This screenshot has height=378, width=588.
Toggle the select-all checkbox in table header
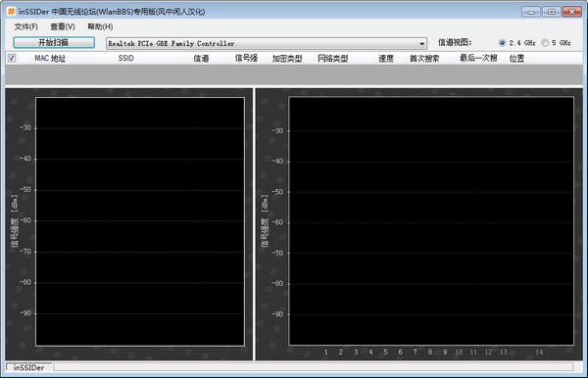12,58
